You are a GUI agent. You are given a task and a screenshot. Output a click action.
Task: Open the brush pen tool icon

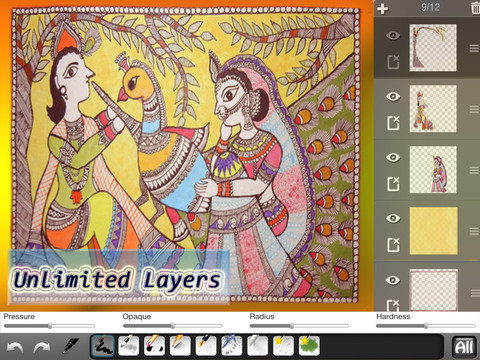71,346
